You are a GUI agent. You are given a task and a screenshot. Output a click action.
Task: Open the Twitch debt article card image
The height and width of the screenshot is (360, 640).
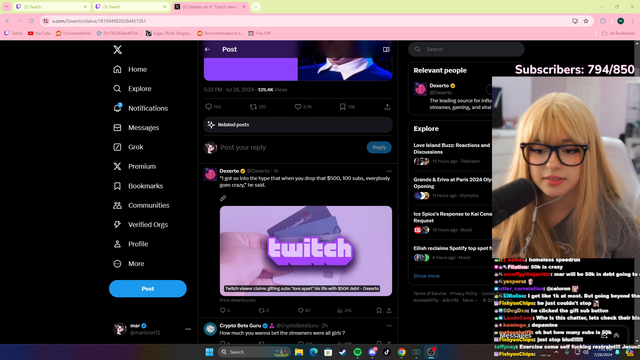point(306,251)
